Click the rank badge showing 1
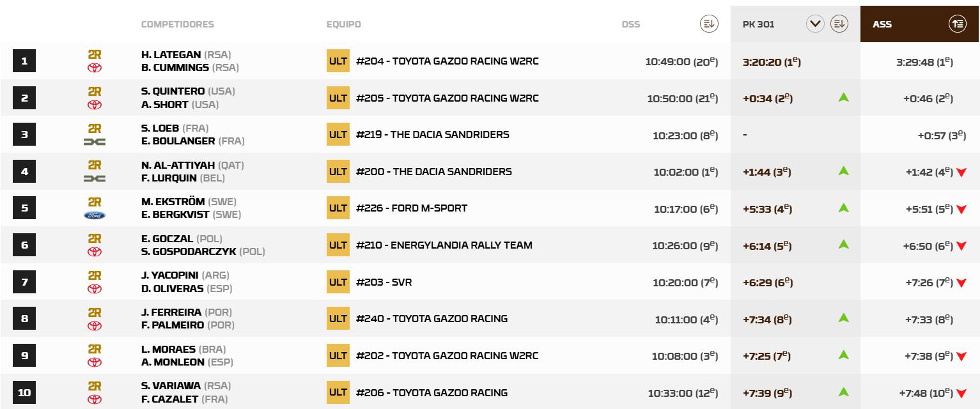980x409 pixels. (24, 61)
